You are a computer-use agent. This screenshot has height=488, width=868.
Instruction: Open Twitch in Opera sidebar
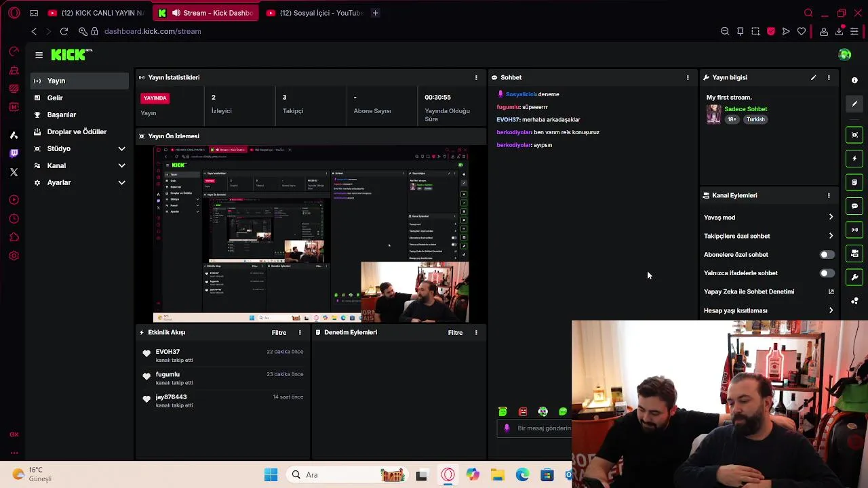click(x=14, y=154)
